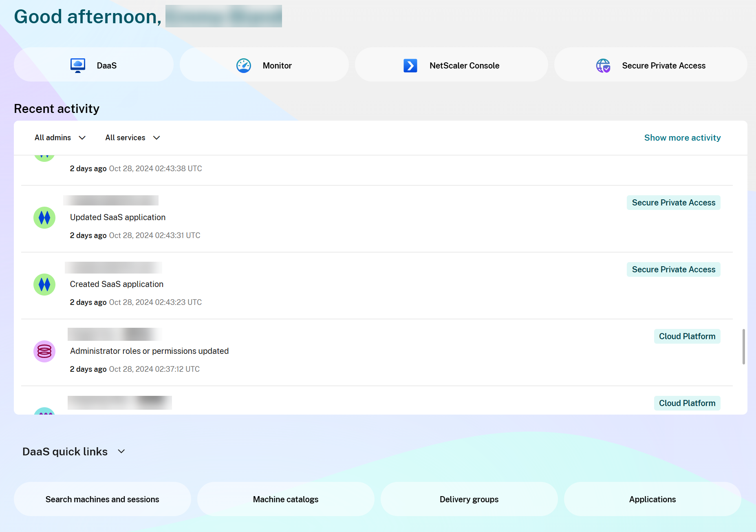
Task: Click the Secure Private Access globe icon
Action: click(x=603, y=65)
